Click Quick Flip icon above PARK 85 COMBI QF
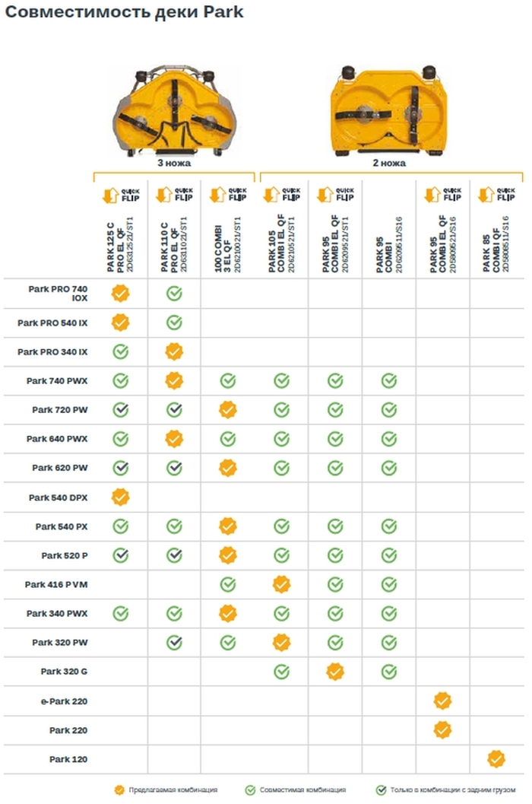 (x=496, y=195)
